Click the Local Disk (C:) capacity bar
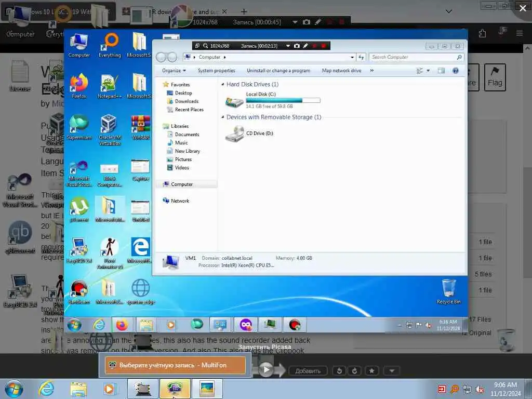This screenshot has width=532, height=399. coord(283,100)
